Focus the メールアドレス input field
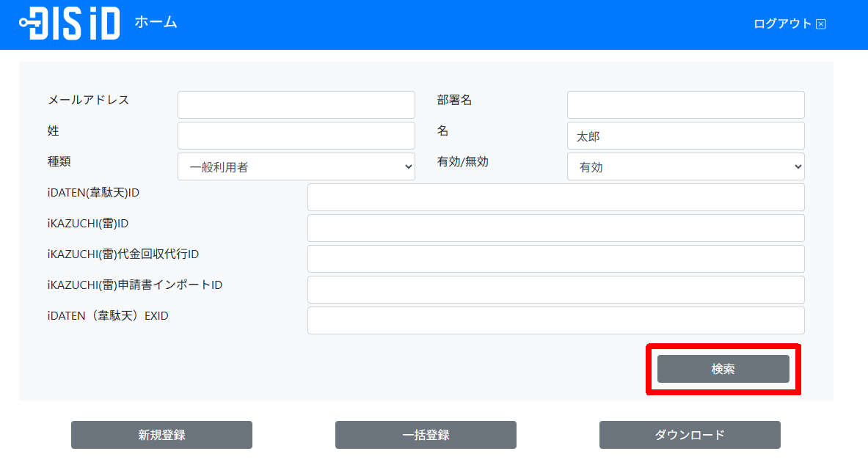Viewport: 868px width, 462px height. point(296,105)
